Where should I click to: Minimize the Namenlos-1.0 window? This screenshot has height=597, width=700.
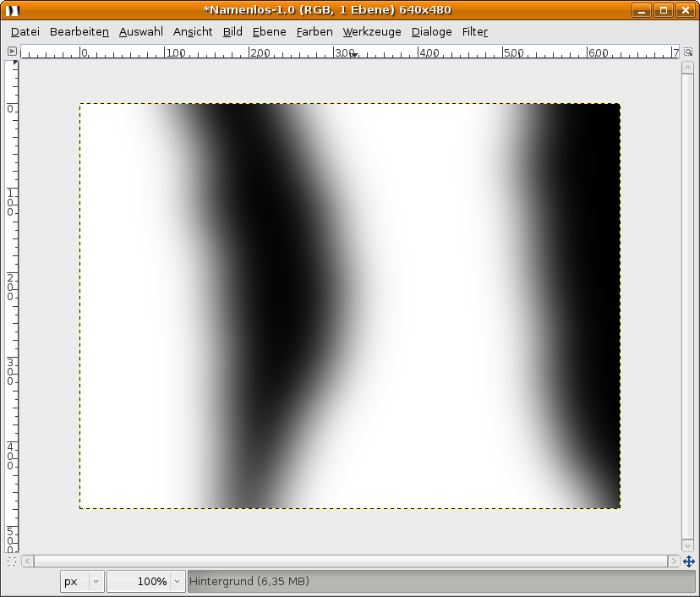click(642, 10)
